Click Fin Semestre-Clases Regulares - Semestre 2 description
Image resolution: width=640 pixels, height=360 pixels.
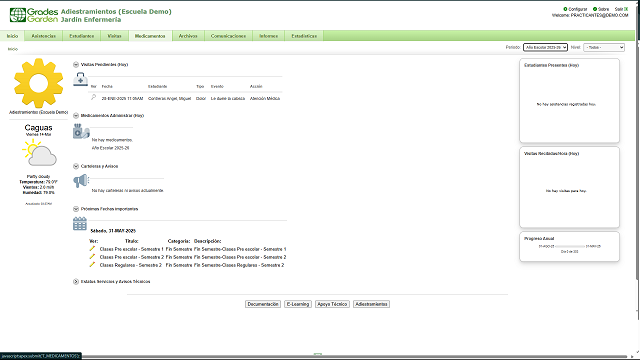pyautogui.click(x=239, y=265)
